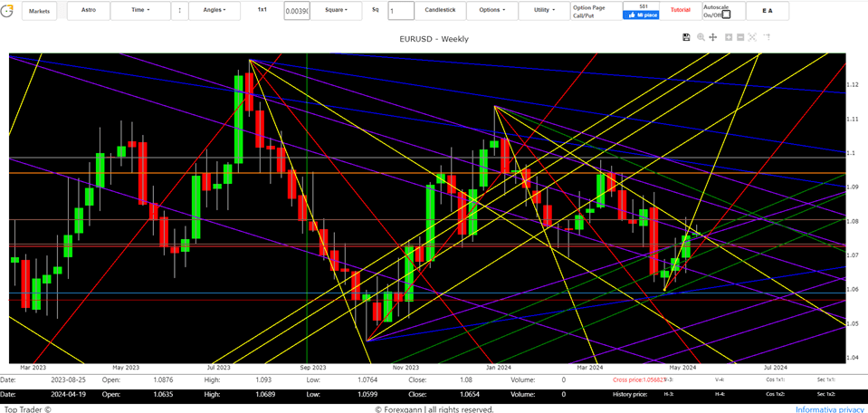Expand the Options dropdown
This screenshot has height=413, width=868.
coord(491,11)
